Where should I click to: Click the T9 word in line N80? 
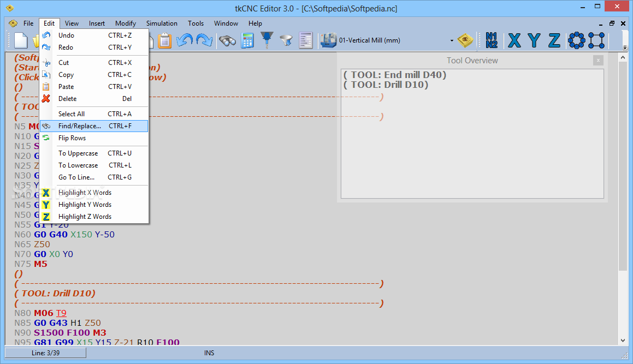click(61, 313)
